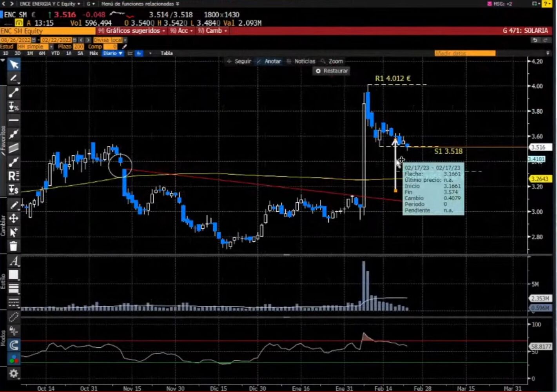Go forward with the right navigation arrow
This screenshot has width=557, height=392.
pos(12,4)
